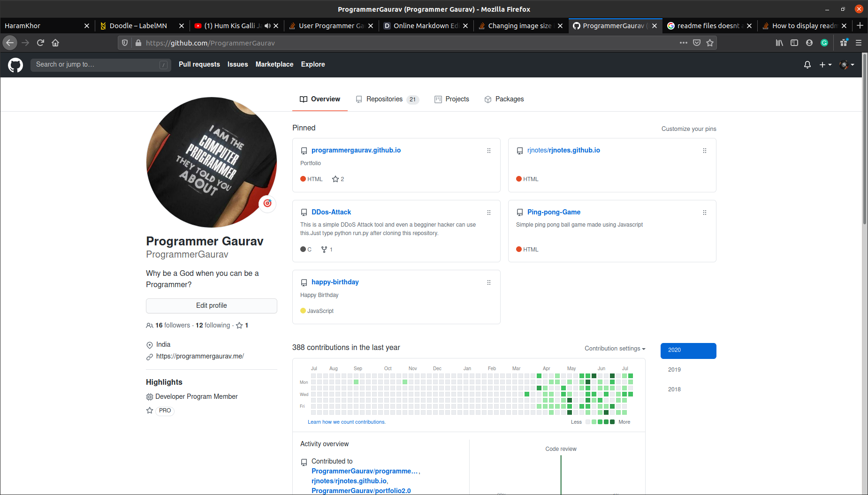Viewport: 868px width, 495px height.
Task: Open DDos-Attack repository link
Action: 331,212
